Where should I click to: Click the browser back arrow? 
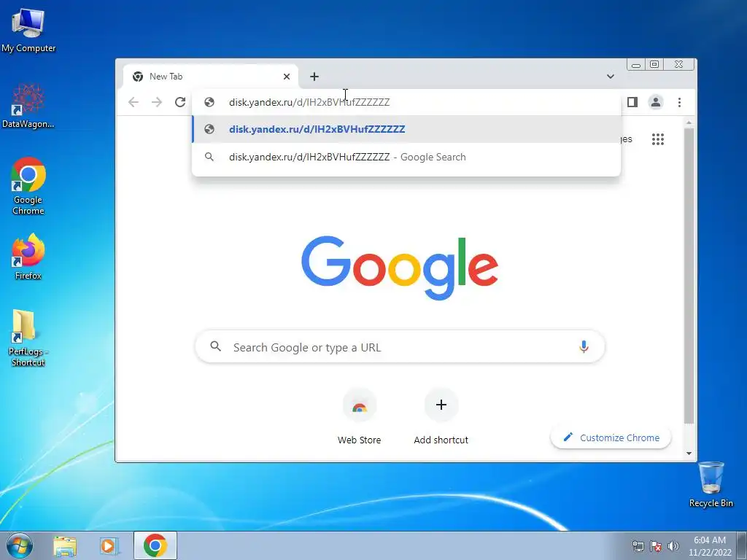pos(133,102)
